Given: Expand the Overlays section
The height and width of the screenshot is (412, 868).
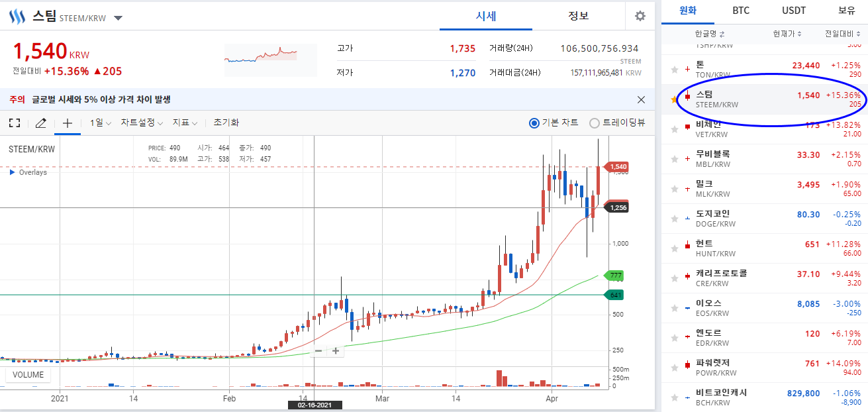Looking at the screenshot, I should 28,172.
